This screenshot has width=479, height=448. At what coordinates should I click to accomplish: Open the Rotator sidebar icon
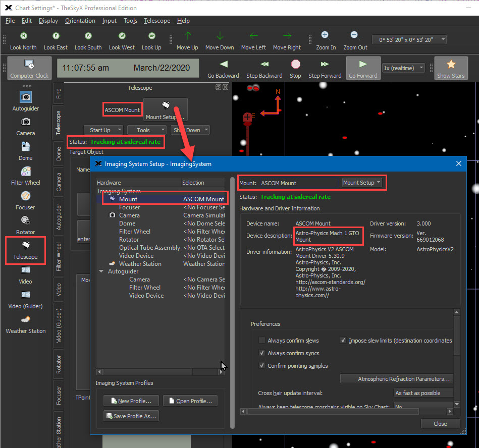[x=26, y=220]
